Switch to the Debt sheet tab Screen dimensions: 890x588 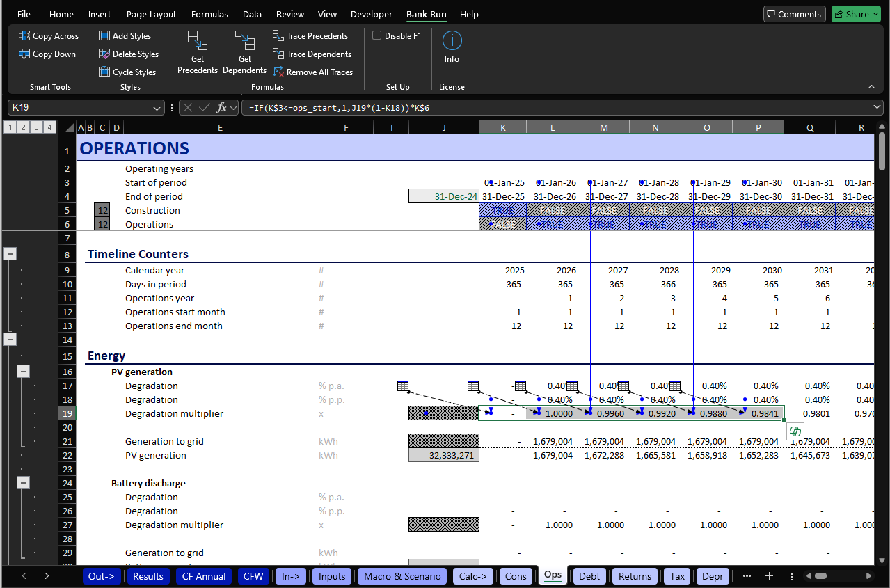[589, 576]
